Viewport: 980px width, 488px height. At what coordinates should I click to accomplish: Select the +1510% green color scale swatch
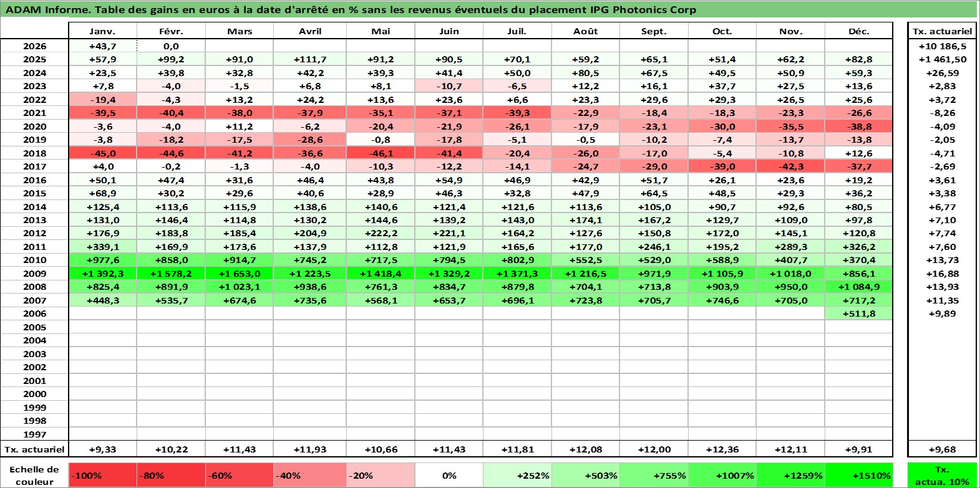click(858, 476)
